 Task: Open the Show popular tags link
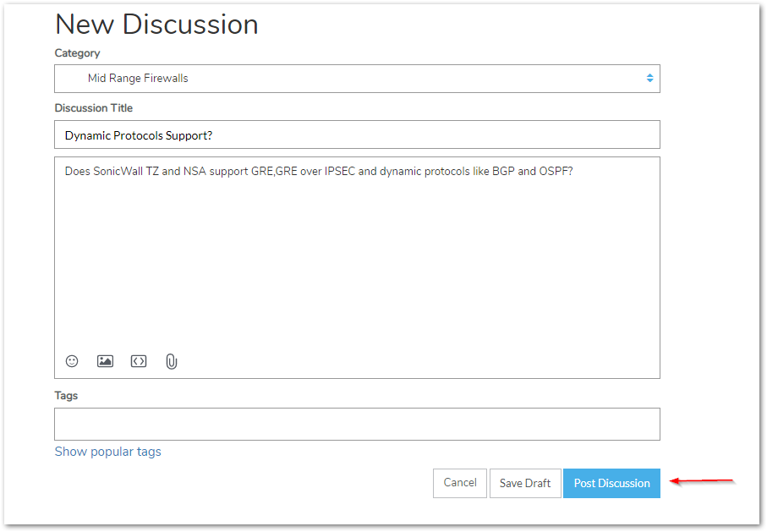[107, 452]
